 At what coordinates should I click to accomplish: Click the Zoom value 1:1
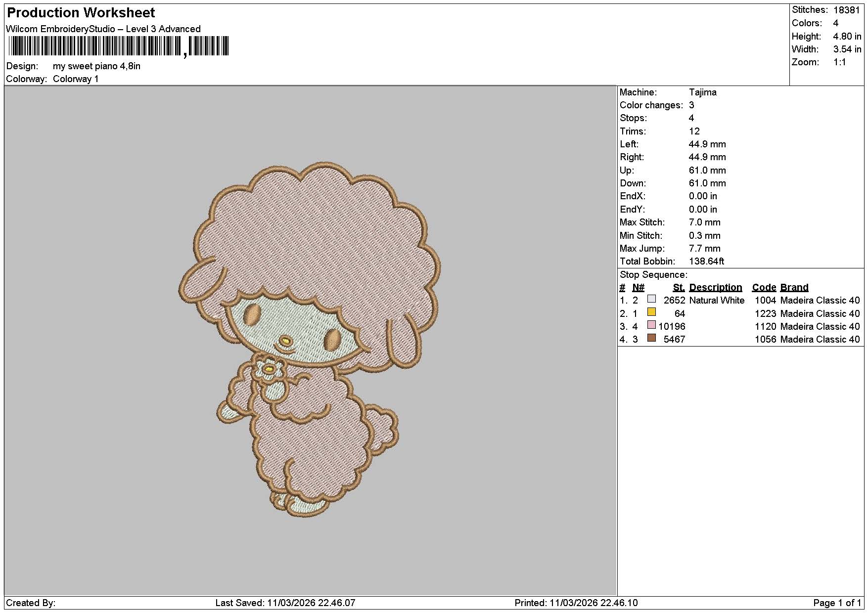coord(839,62)
